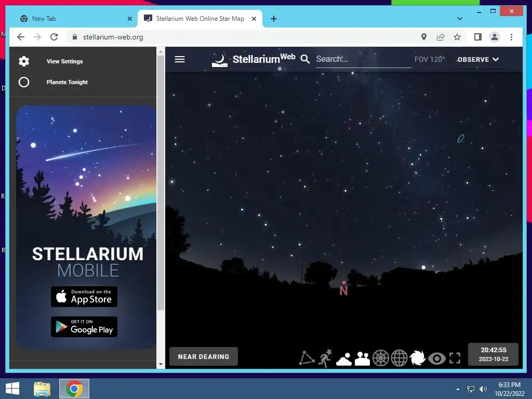This screenshot has width=532, height=399.
Task: Close the New Tab tab
Action: coord(129,19)
